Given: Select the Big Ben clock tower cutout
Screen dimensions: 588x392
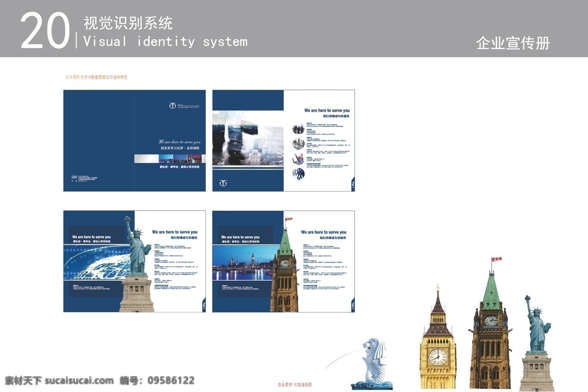Looking at the screenshot, I should click(438, 338).
